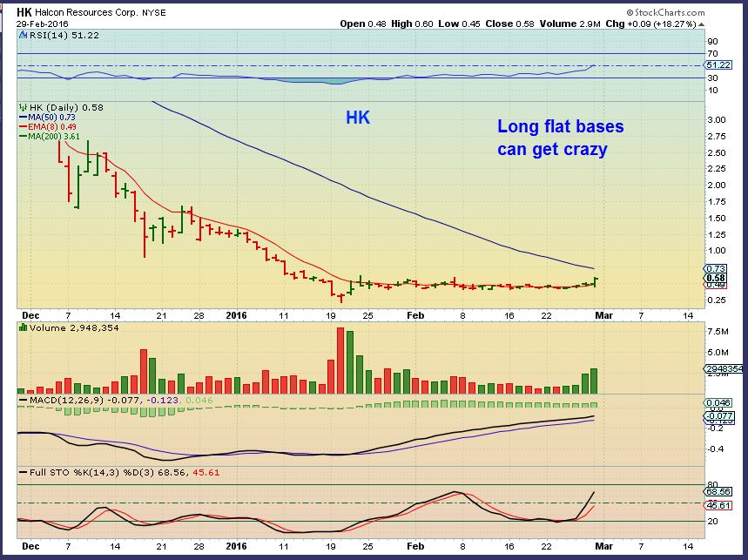Click the HK (Daily) 0.58 legend label
This screenshot has width=748, height=560.
tap(66, 108)
